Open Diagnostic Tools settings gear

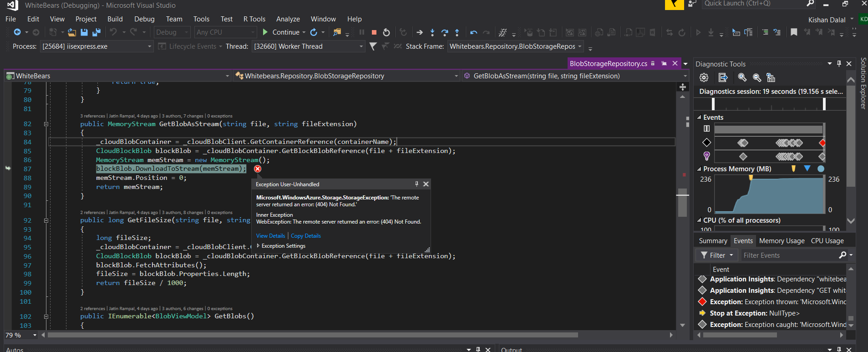[x=704, y=77]
